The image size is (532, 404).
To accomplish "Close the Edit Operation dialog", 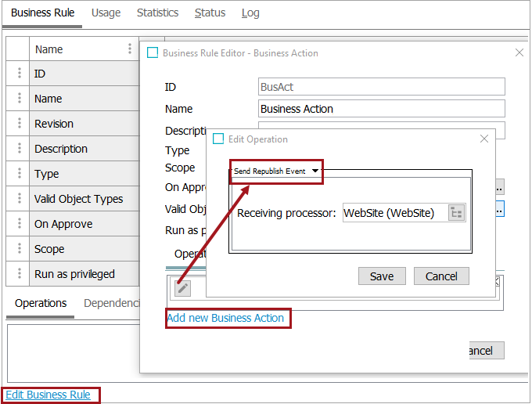I will click(x=484, y=139).
